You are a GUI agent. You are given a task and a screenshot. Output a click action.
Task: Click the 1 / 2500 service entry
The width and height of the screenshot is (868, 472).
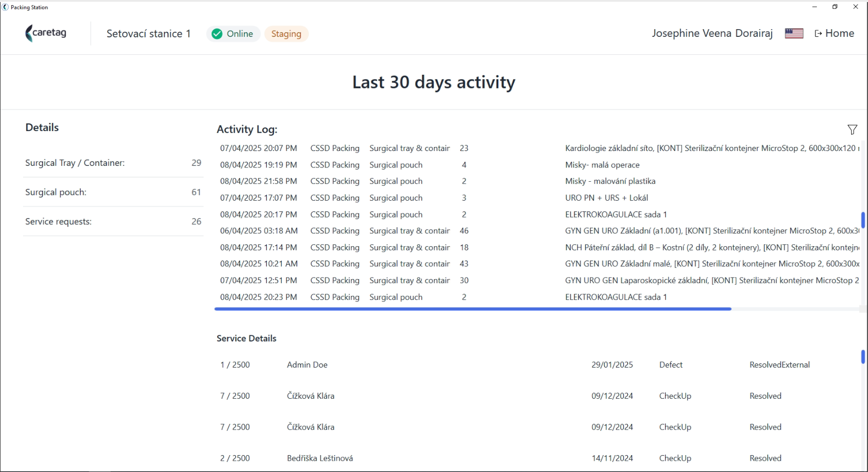tap(235, 365)
